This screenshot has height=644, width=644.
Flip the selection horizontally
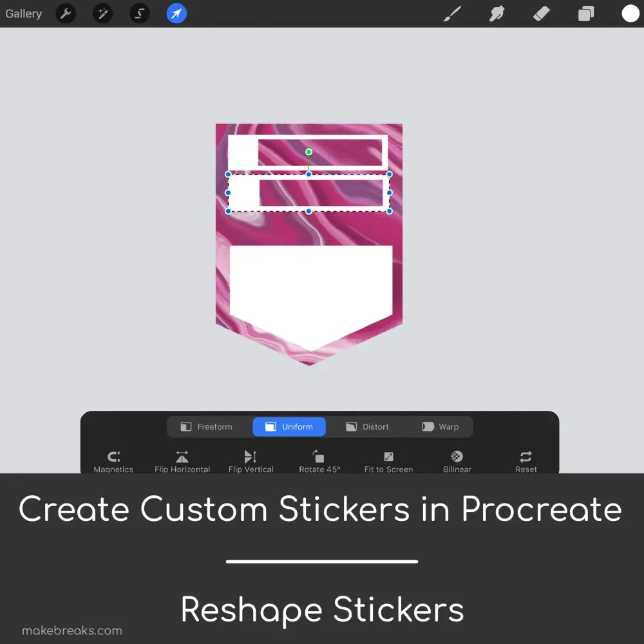pos(182,462)
